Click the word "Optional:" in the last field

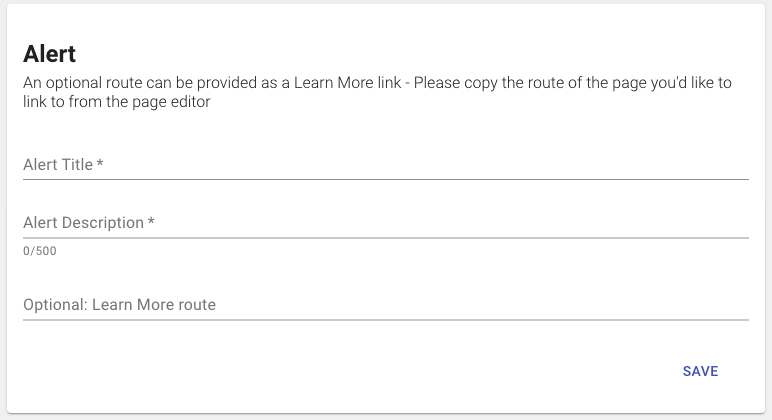pyautogui.click(x=55, y=305)
